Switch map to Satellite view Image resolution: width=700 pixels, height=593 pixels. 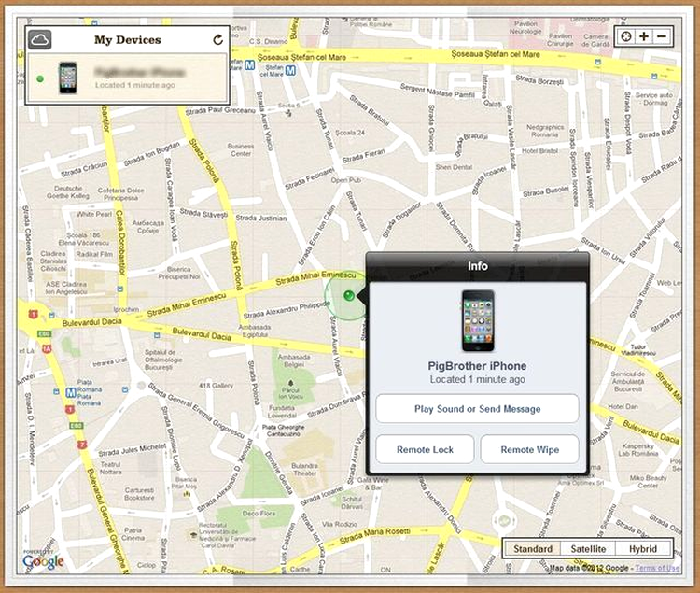click(x=588, y=549)
